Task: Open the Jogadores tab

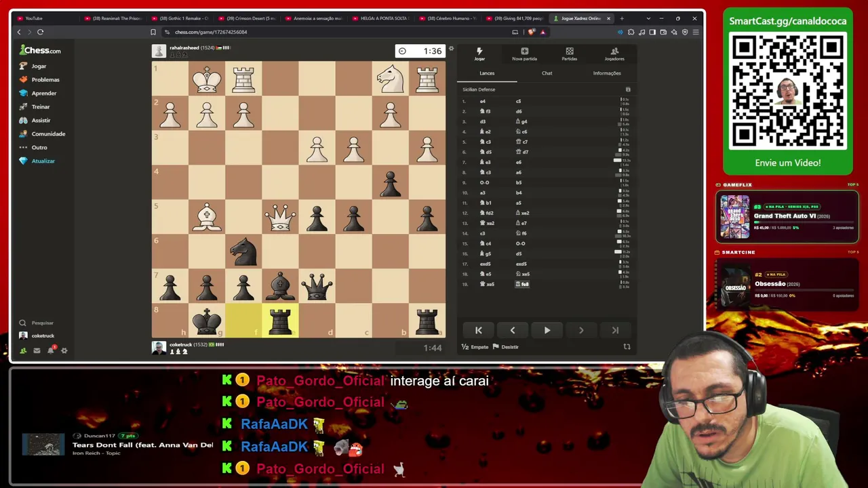Action: tap(614, 54)
